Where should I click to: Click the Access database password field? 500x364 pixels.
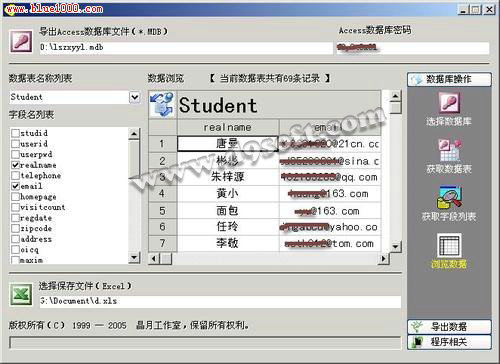(x=413, y=48)
